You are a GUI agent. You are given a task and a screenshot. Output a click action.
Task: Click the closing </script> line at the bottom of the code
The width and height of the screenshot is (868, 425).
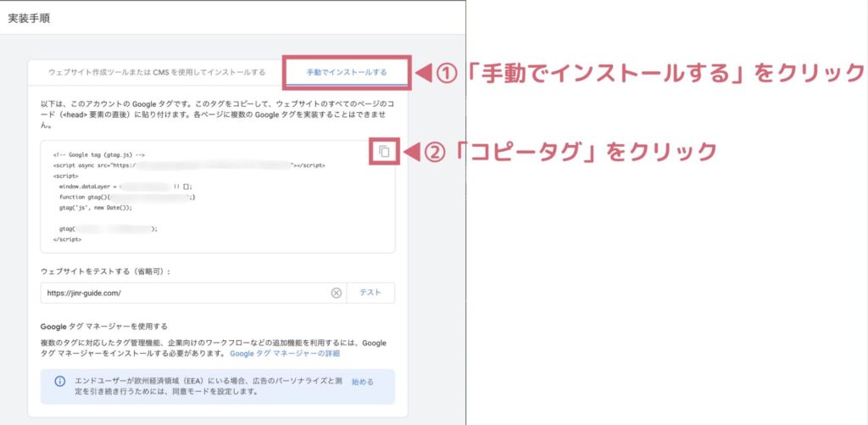(68, 239)
